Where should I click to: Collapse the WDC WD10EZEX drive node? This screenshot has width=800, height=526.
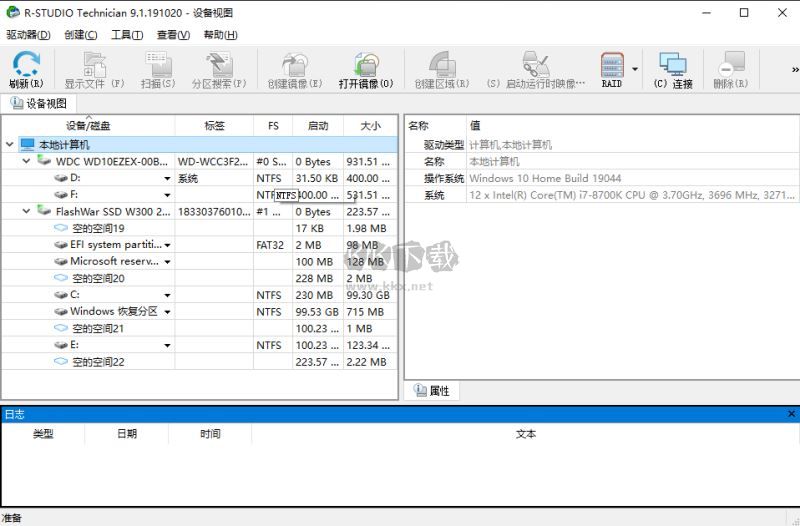tap(25, 161)
